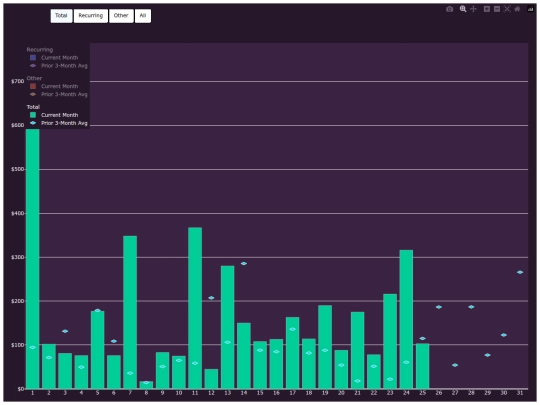Viewport: 540px width, 405px height.
Task: Click the $200 y-axis label
Action: [18, 301]
